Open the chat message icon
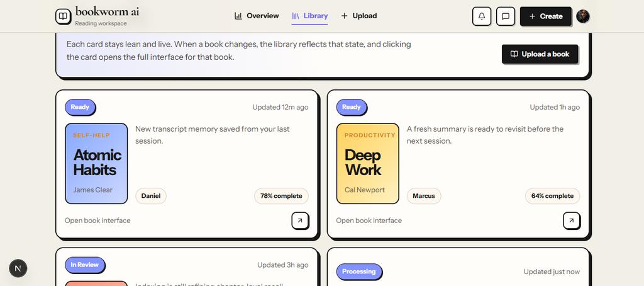Viewport: 644px width, 286px height. (x=506, y=16)
